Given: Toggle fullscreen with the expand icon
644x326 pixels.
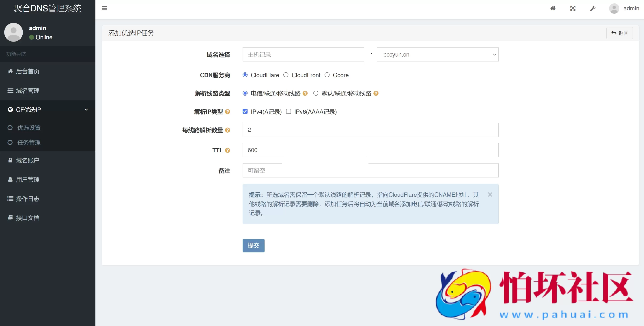Looking at the screenshot, I should (x=573, y=8).
